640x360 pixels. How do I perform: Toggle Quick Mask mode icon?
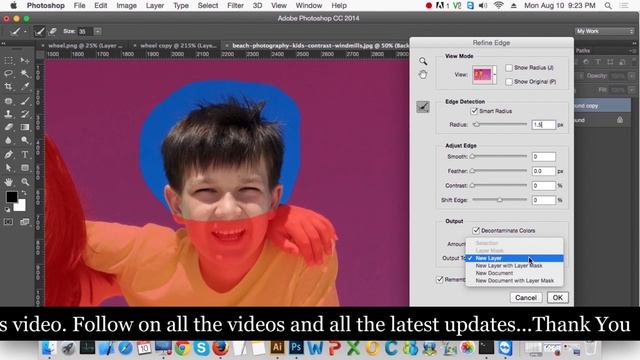click(x=9, y=222)
